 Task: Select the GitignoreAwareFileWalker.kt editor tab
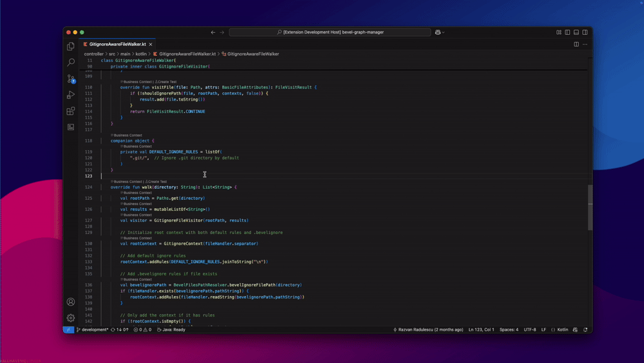pyautogui.click(x=117, y=44)
